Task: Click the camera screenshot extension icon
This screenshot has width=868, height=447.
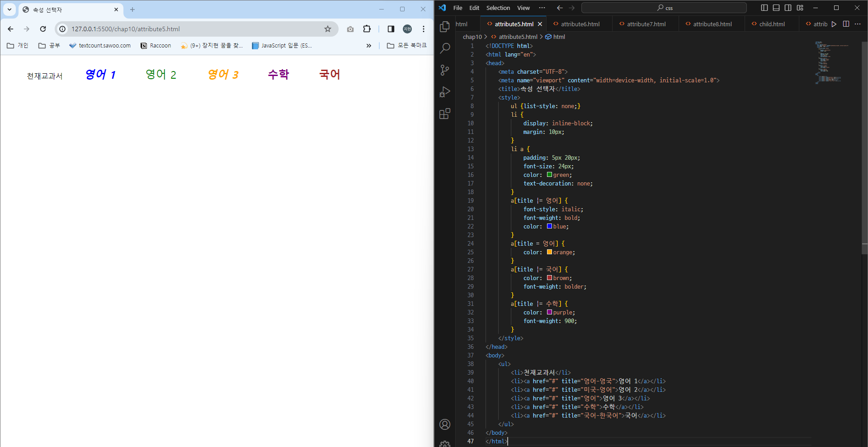Action: 350,29
